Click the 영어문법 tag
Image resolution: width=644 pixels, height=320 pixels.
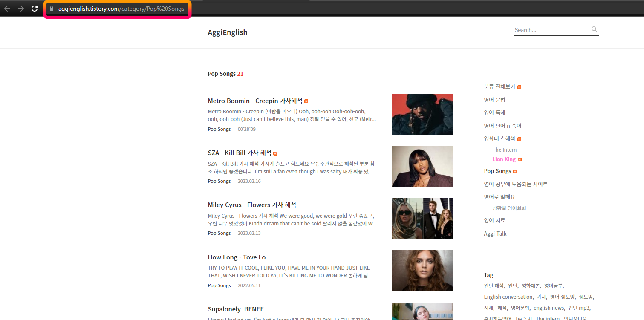[x=520, y=308]
